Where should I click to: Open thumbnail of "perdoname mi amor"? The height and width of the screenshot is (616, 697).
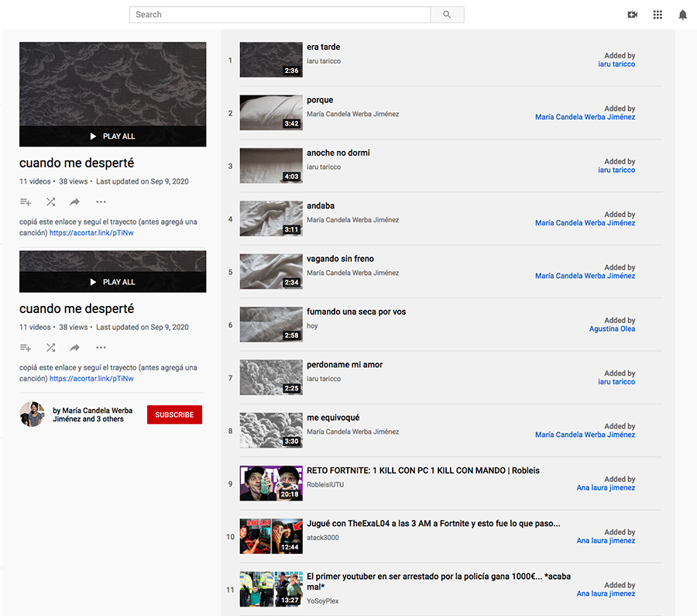coord(271,377)
